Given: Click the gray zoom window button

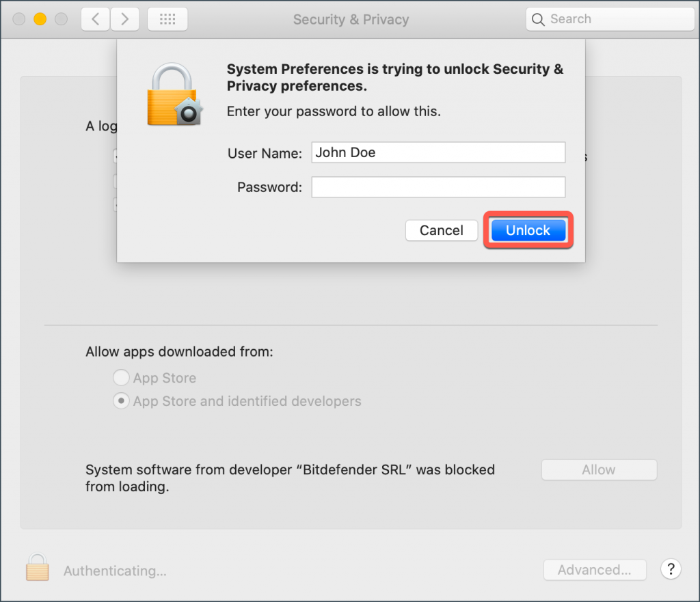Looking at the screenshot, I should [61, 19].
